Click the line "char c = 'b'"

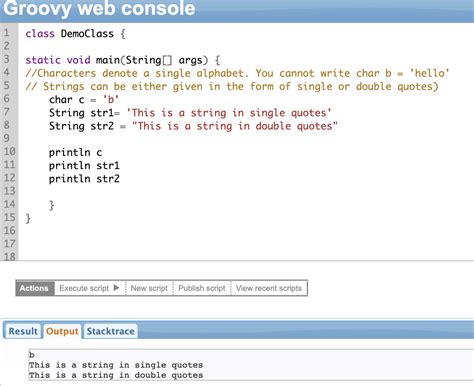(x=84, y=100)
